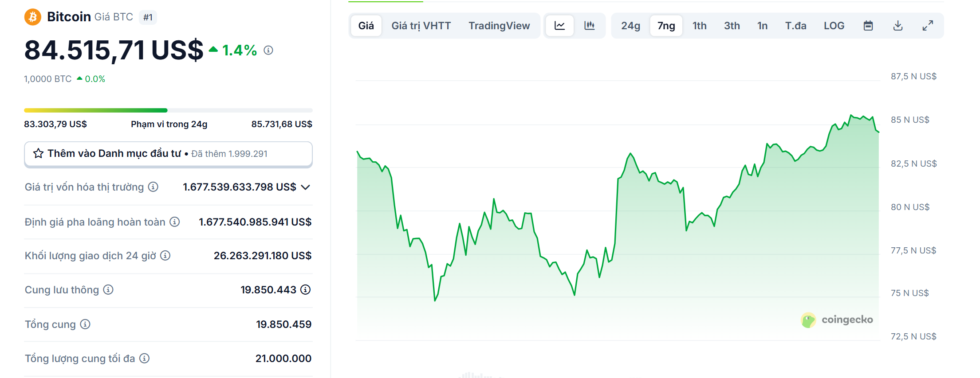This screenshot has width=980, height=378.
Task: Click the 19.850.459 total supply value
Action: 284,324
